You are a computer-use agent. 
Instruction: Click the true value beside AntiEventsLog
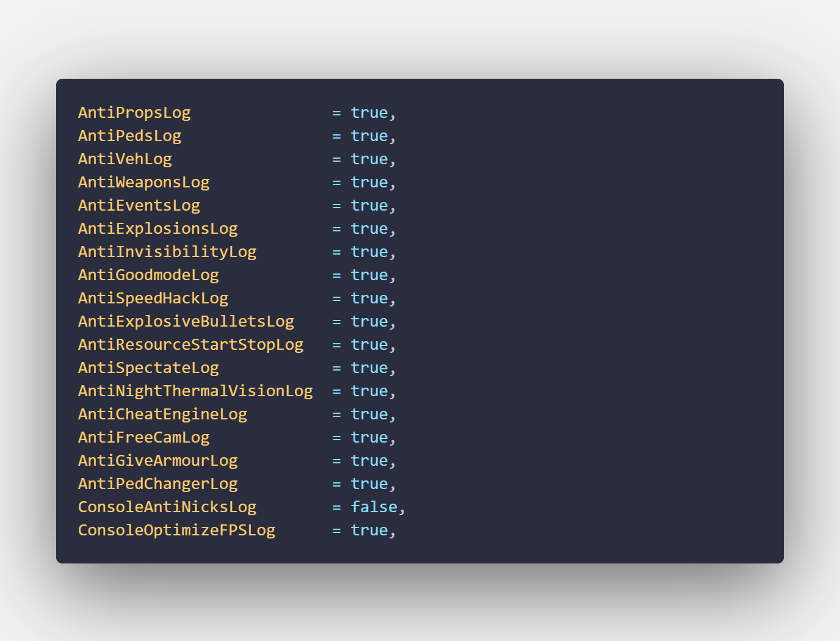(369, 206)
